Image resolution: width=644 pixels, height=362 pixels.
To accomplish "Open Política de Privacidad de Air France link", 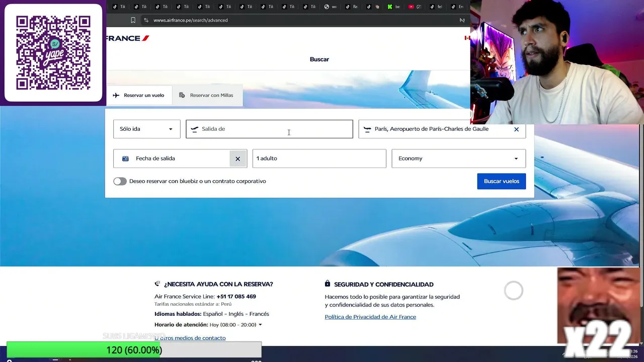I will (x=370, y=317).
